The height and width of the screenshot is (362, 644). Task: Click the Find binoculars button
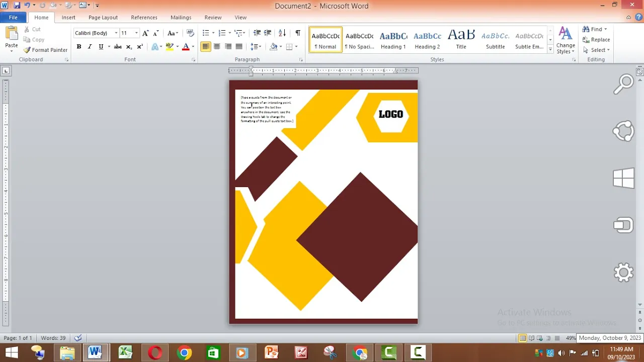coord(595,29)
